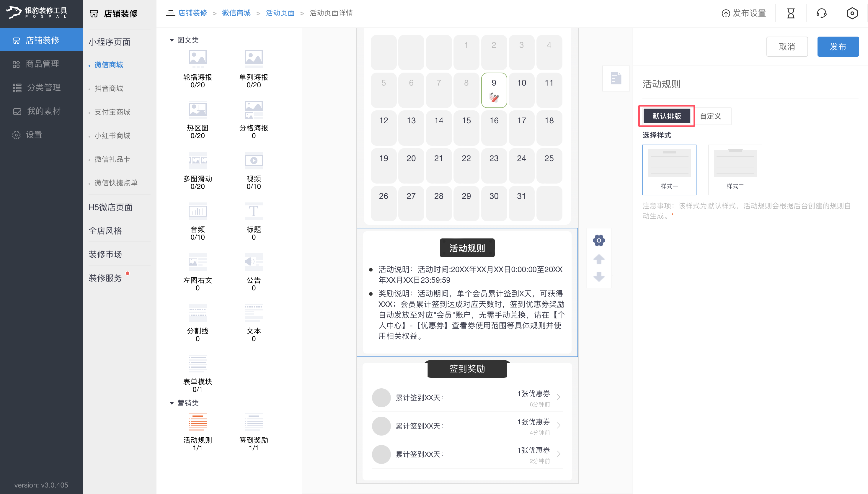
Task: Click the 活动页面 breadcrumb link
Action: [x=280, y=13]
